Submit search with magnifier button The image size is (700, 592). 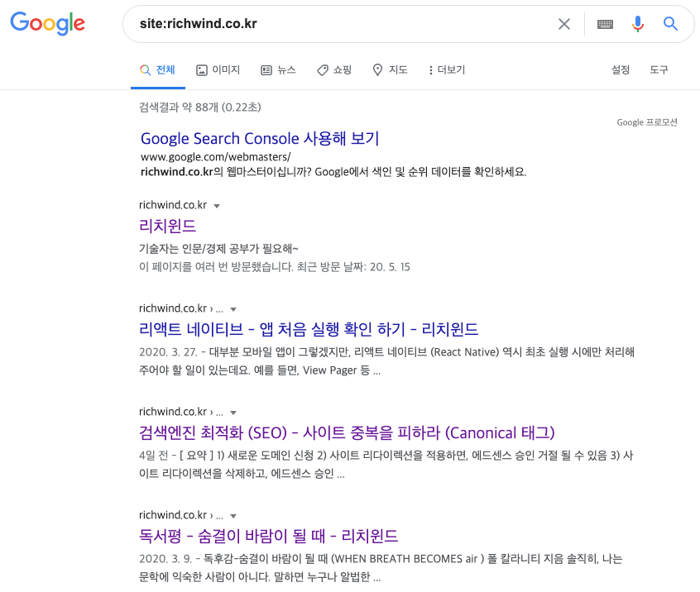pyautogui.click(x=670, y=24)
